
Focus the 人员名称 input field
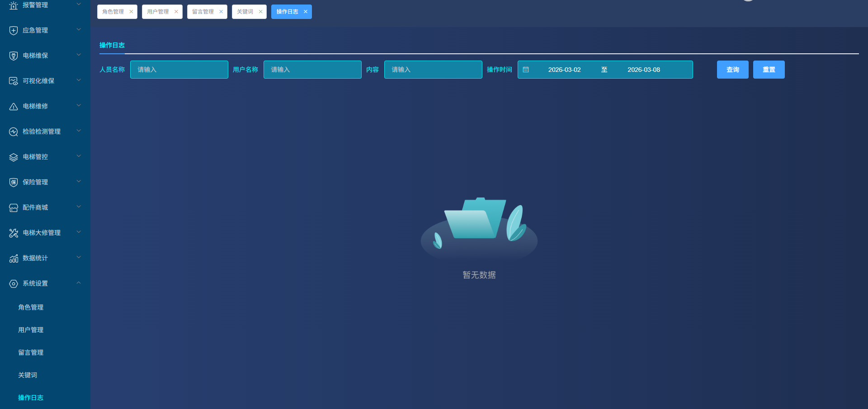coord(179,70)
